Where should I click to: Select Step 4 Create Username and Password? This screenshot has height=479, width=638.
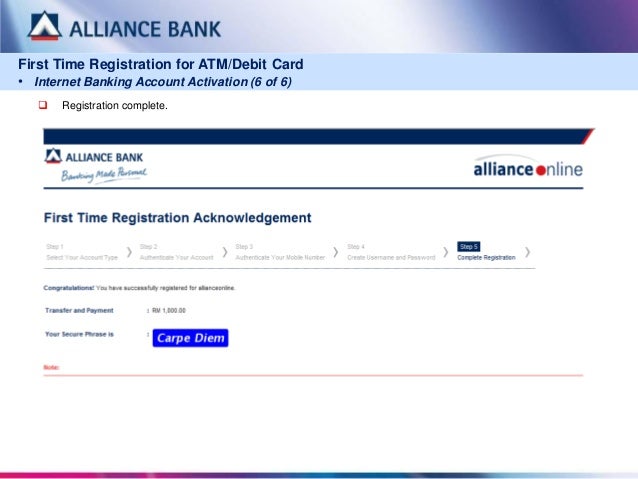coord(391,252)
